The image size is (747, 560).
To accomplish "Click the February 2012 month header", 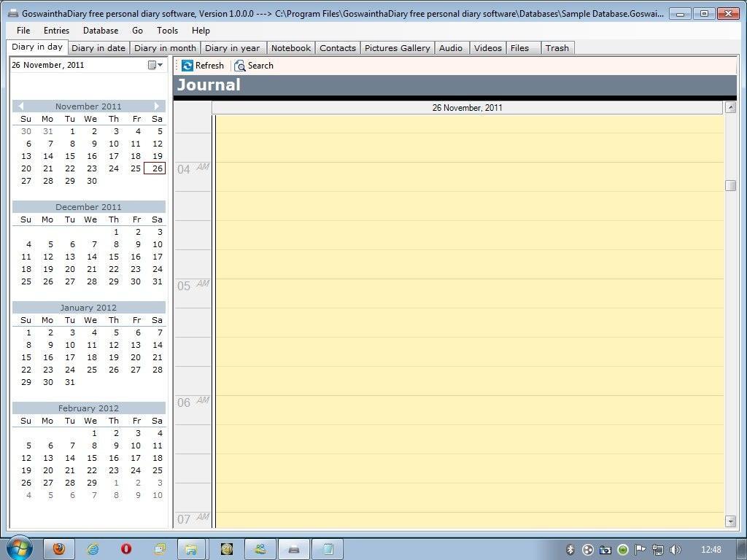I will click(88, 408).
